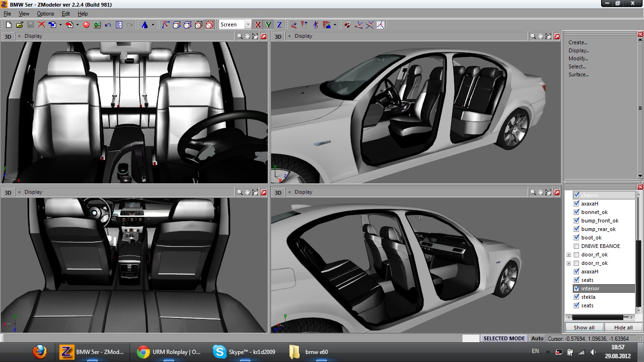
Task: Uncheck the chassis object visibility
Action: 576,195
